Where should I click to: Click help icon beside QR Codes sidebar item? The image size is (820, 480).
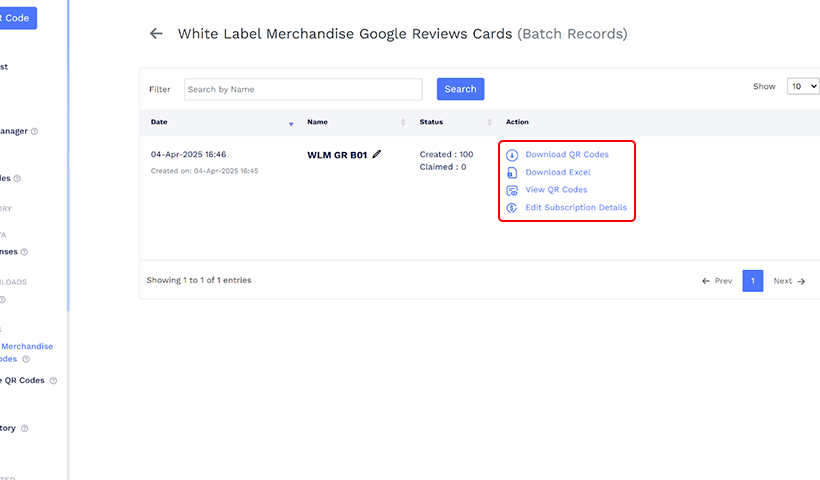(54, 380)
